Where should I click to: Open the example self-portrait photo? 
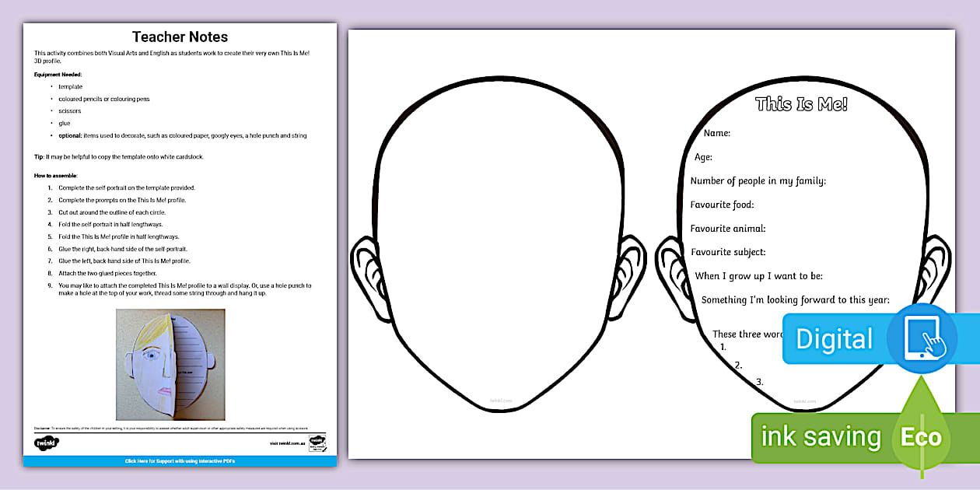tap(170, 364)
